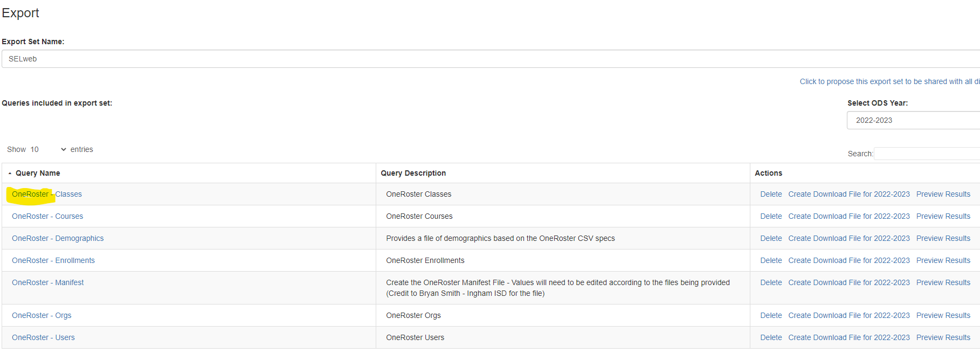Open the OneRoster - Users query
The image size is (980, 360).
point(43,337)
